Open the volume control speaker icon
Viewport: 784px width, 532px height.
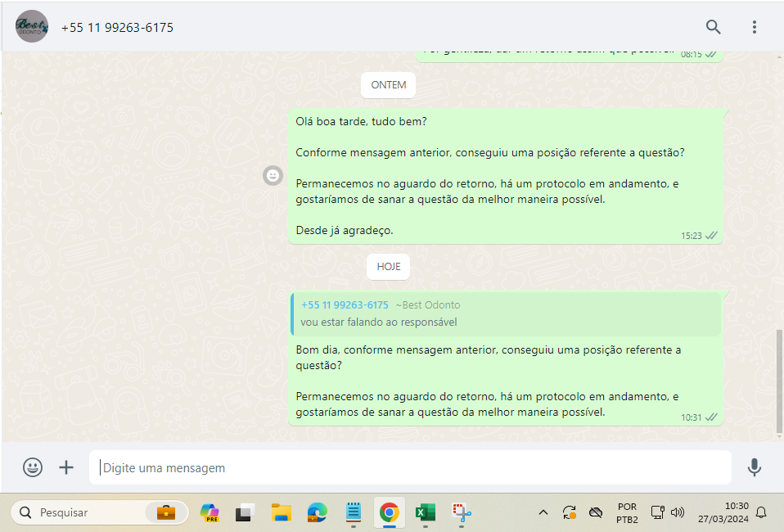pyautogui.click(x=678, y=512)
